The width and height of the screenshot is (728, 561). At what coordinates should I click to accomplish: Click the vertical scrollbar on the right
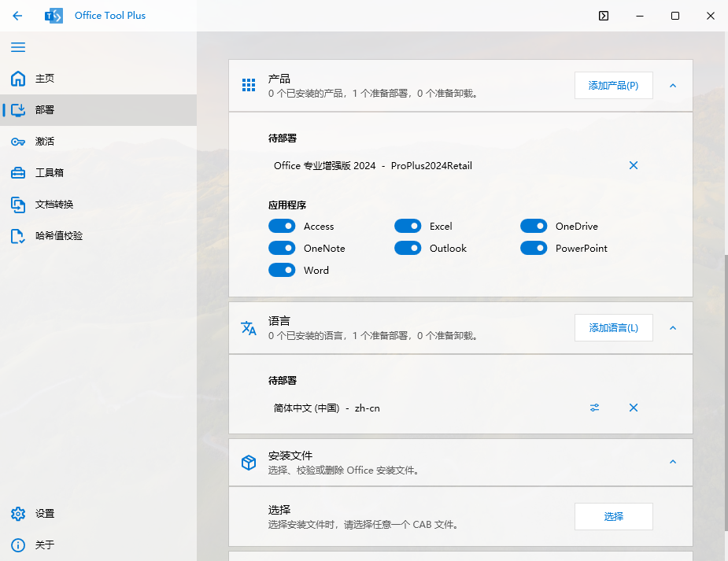[x=726, y=392]
